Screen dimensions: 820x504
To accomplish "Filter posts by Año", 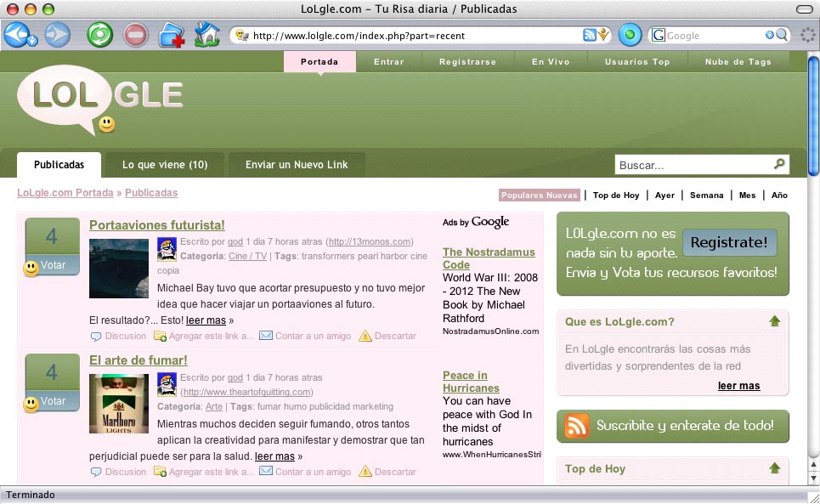I will 779,195.
